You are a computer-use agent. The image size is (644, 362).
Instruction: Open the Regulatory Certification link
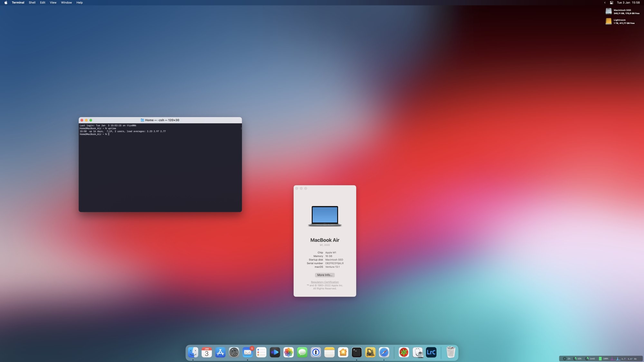pos(325,282)
